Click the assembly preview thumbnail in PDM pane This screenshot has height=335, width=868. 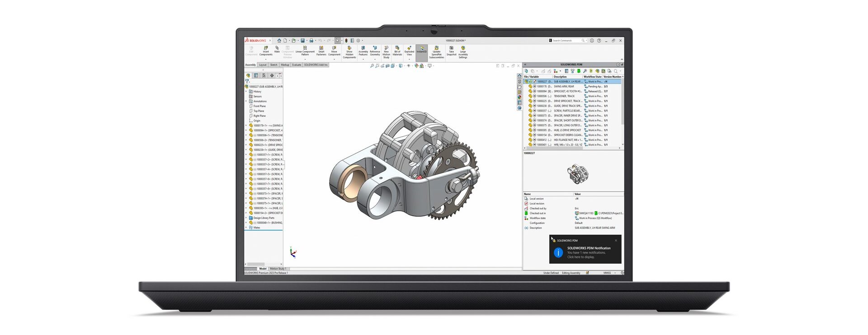(x=577, y=173)
